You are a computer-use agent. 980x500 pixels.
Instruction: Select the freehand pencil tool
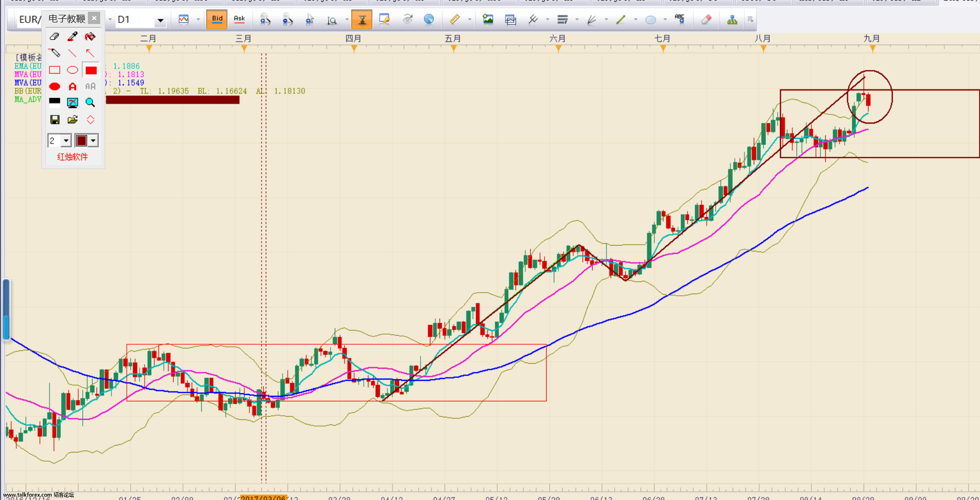point(54,53)
